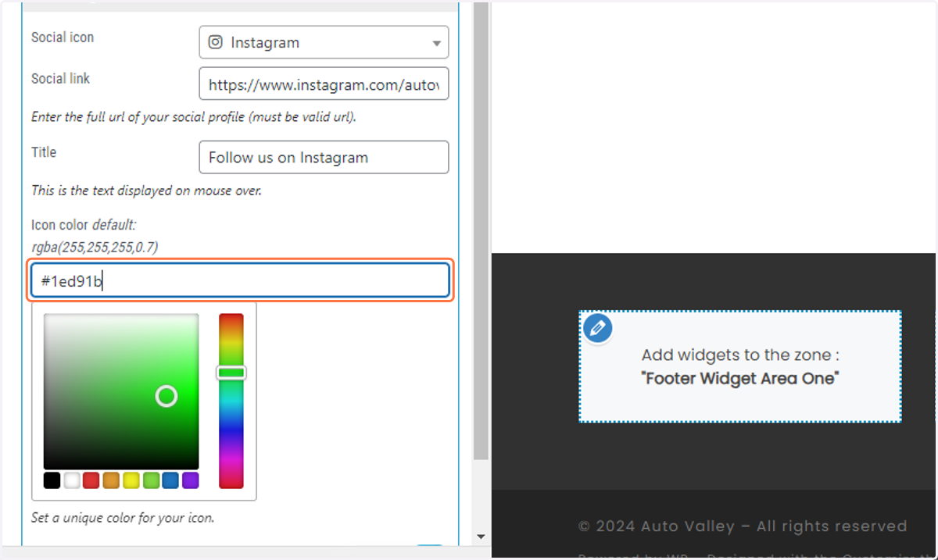Click the 'Footer Widget Area One' zone
This screenshot has width=938, height=560.
[x=740, y=366]
